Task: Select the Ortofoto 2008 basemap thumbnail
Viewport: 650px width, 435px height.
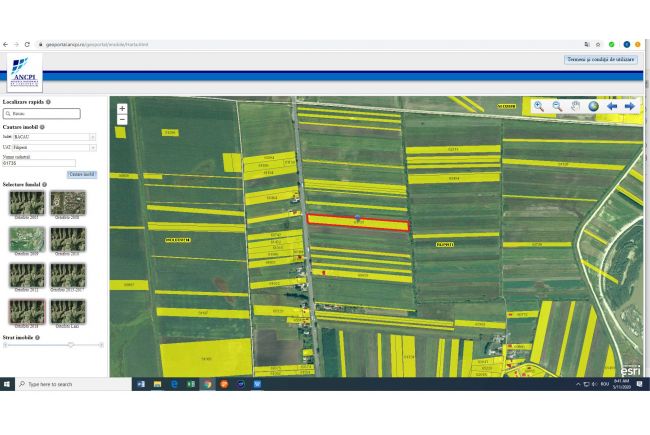Action: pos(68,203)
